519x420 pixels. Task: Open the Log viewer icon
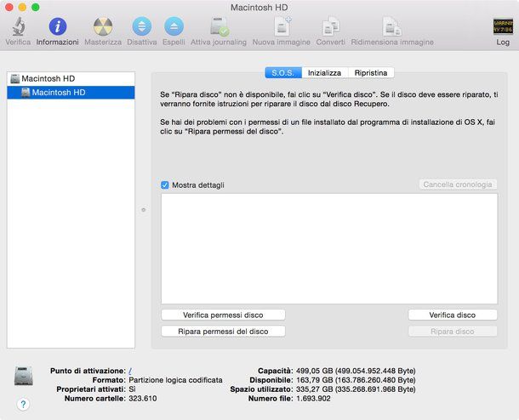click(503, 26)
